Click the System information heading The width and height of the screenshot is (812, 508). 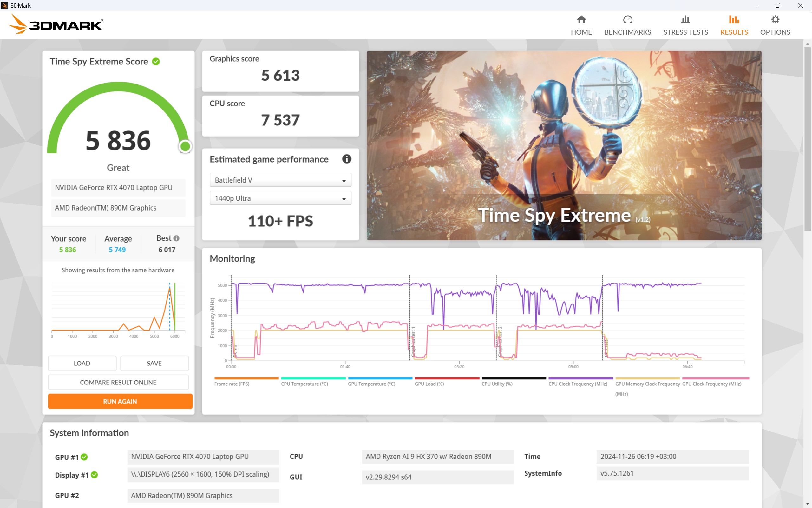(x=89, y=433)
